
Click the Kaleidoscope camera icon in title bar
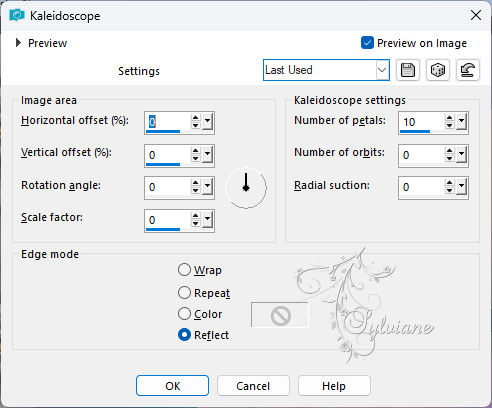(x=17, y=15)
